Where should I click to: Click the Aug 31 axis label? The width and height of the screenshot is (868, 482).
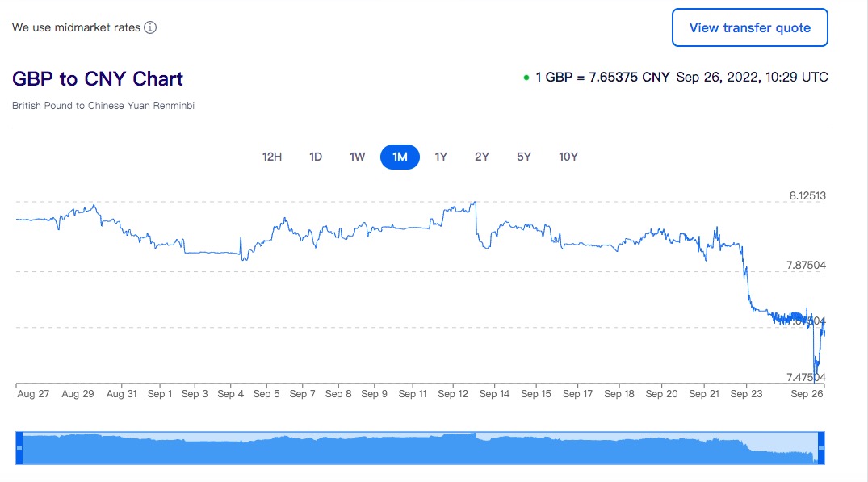[121, 393]
